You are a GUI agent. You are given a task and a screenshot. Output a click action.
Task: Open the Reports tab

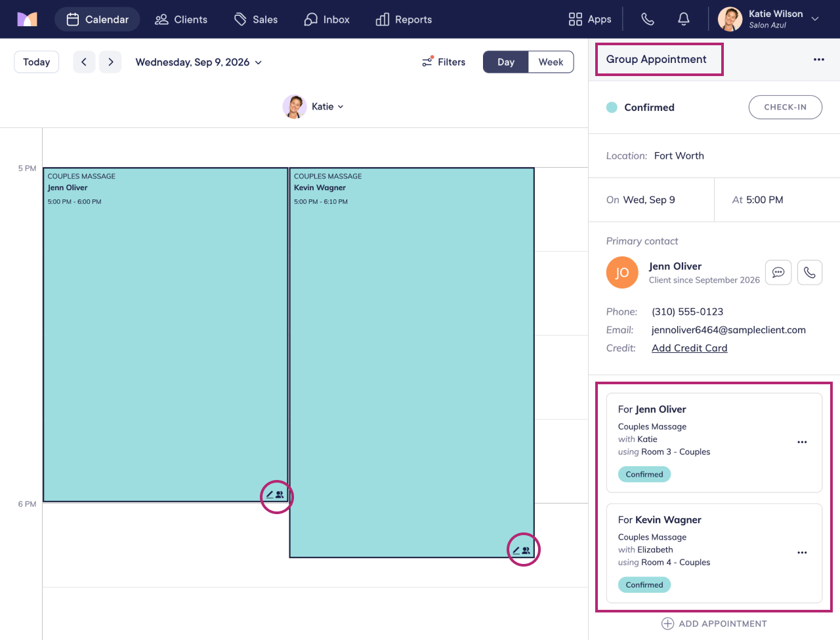click(x=404, y=19)
